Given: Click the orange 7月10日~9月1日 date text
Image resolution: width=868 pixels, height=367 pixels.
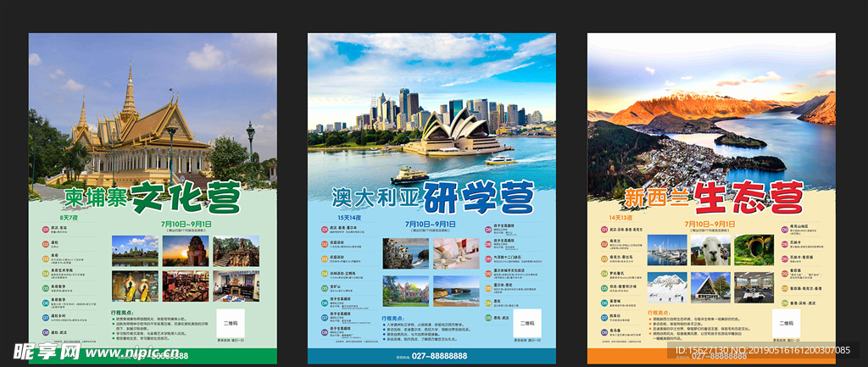Looking at the screenshot, I should [709, 225].
